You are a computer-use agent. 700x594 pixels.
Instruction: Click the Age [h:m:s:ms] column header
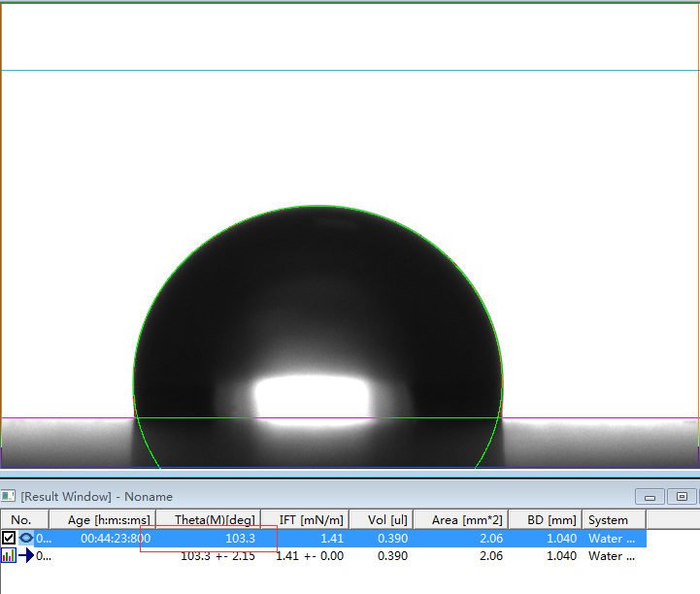click(109, 520)
